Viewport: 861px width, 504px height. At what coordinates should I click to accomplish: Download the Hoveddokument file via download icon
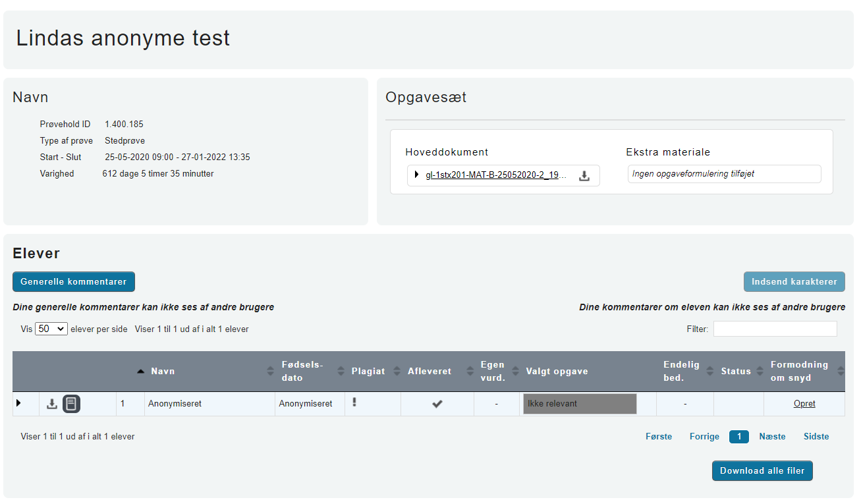click(584, 176)
